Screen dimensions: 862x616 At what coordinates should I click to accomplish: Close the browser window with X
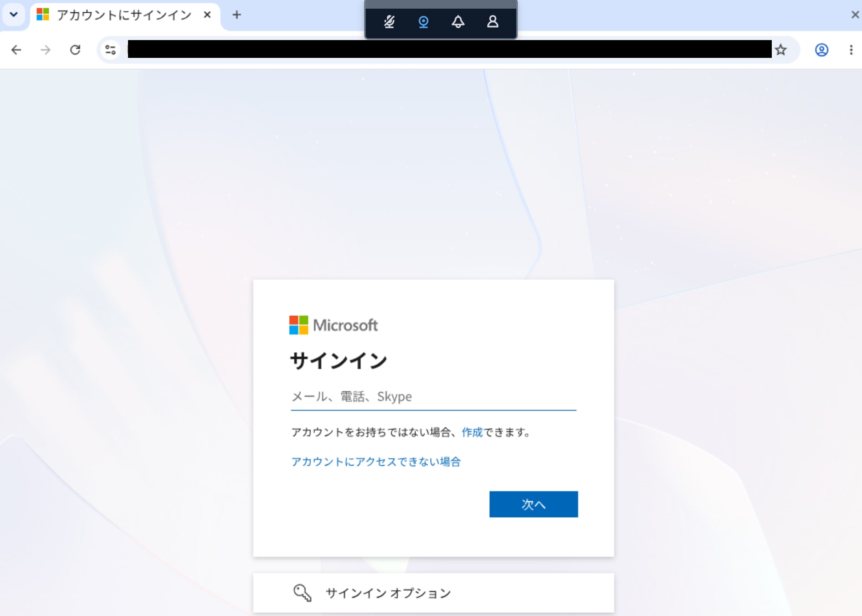tap(855, 15)
